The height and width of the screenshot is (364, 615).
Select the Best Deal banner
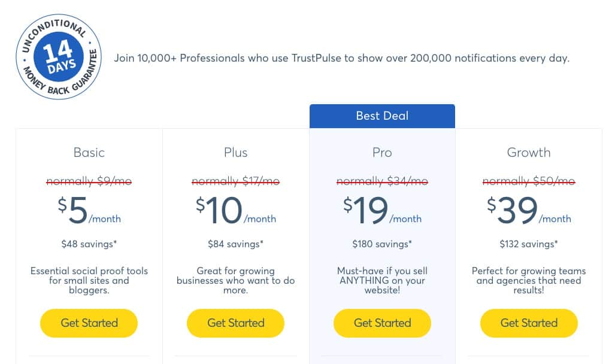point(383,116)
